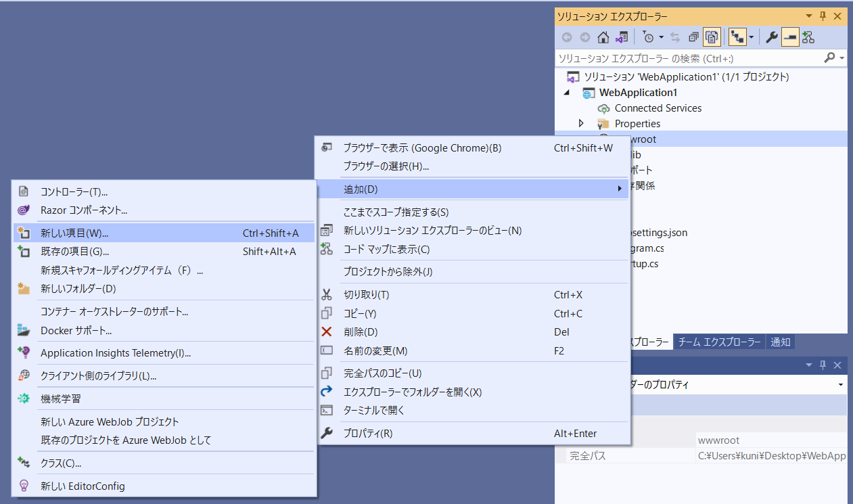Select the WebApplication1 project row
Screen dimensions: 853x504
pyautogui.click(x=701, y=92)
